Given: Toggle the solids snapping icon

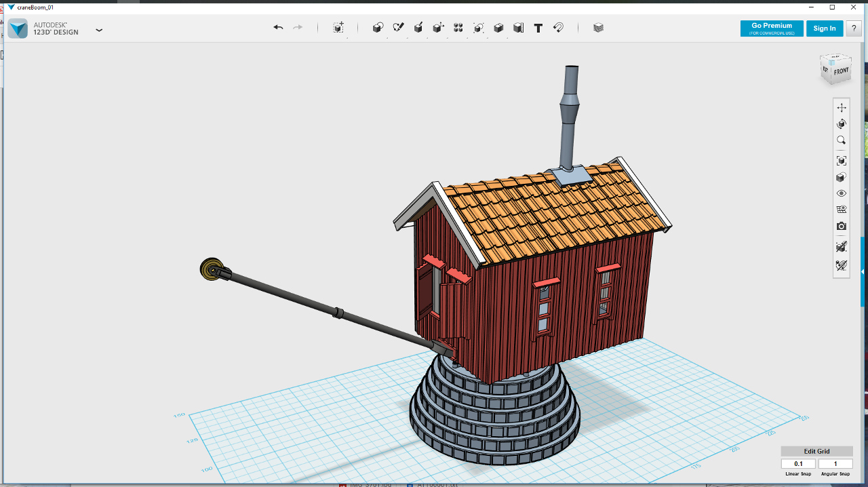Looking at the screenshot, I should click(x=842, y=247).
